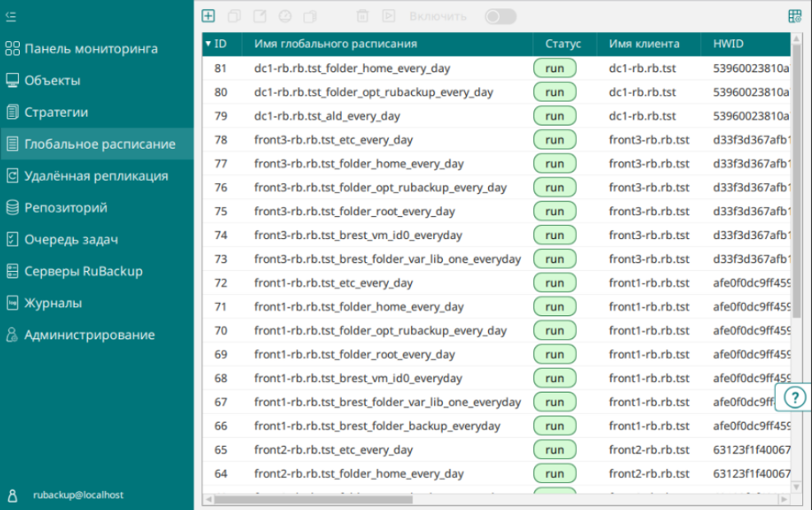Click the horizontal scrollbar thumb
Viewport: 812px width, 510px height.
pyautogui.click(x=313, y=499)
